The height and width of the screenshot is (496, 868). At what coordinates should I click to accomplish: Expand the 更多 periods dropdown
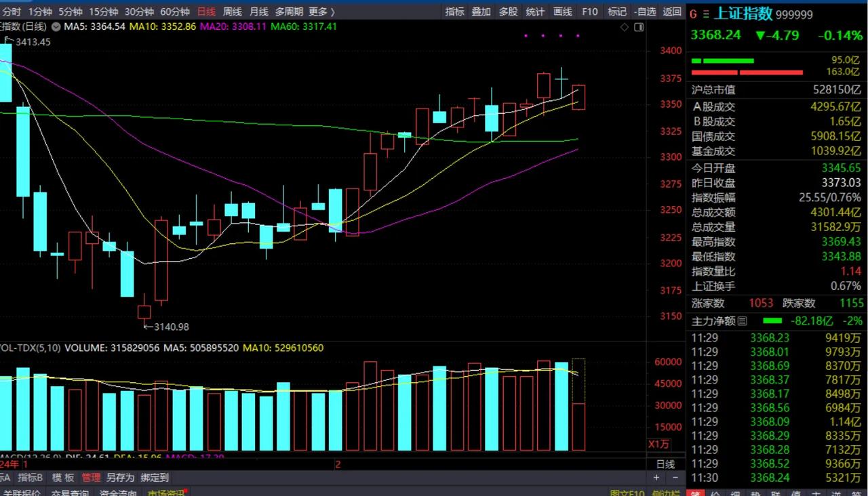pyautogui.click(x=322, y=12)
